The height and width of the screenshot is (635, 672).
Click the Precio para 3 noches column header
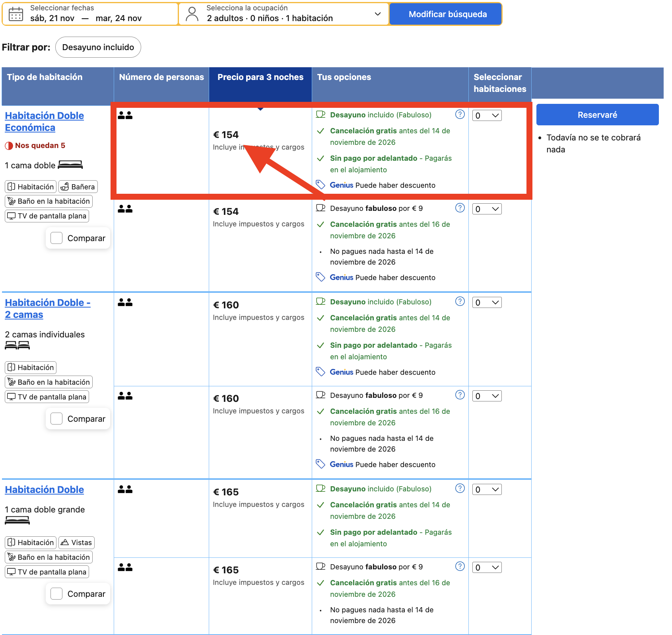[x=260, y=84]
